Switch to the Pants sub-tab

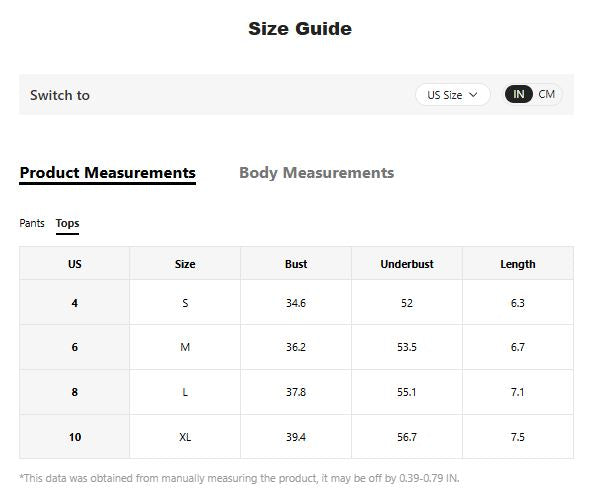tap(32, 223)
